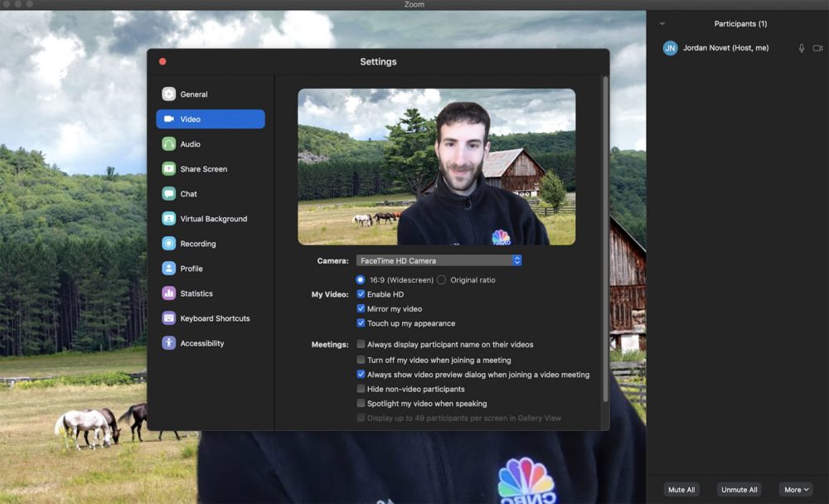Open the More dropdown in Participants panel

coord(796,490)
